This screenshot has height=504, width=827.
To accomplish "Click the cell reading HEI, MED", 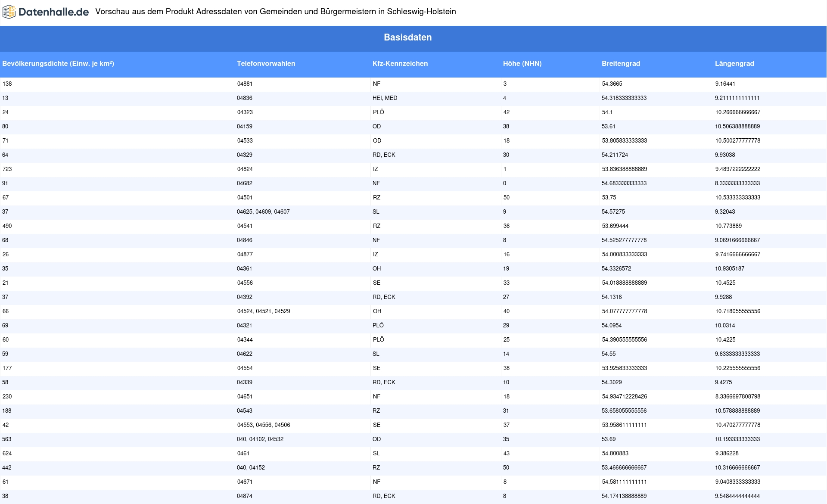I will coord(385,98).
